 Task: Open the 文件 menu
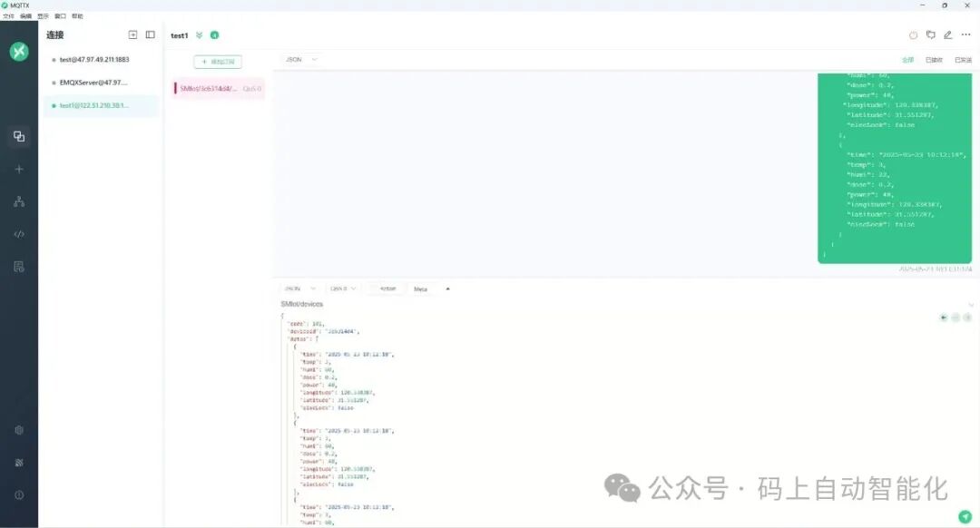[x=8, y=16]
